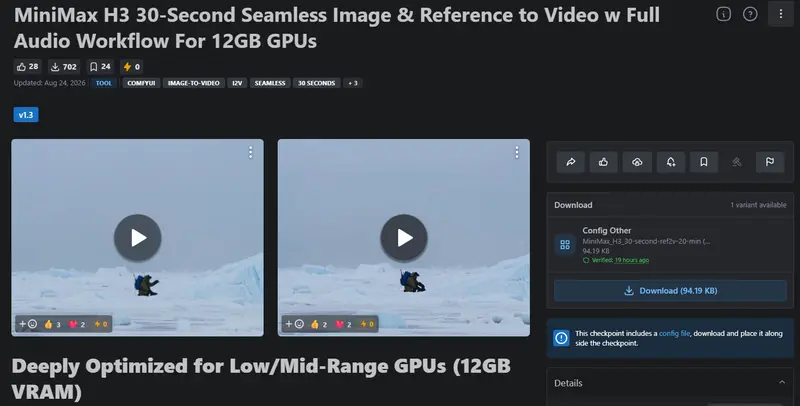The image size is (800, 406).
Task: Click the MiniMax_H3_30-second file name text
Action: click(646, 241)
